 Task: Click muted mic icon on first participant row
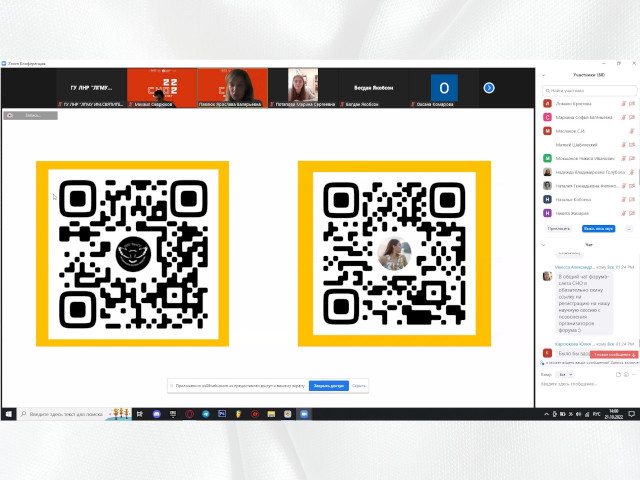pyautogui.click(x=624, y=104)
